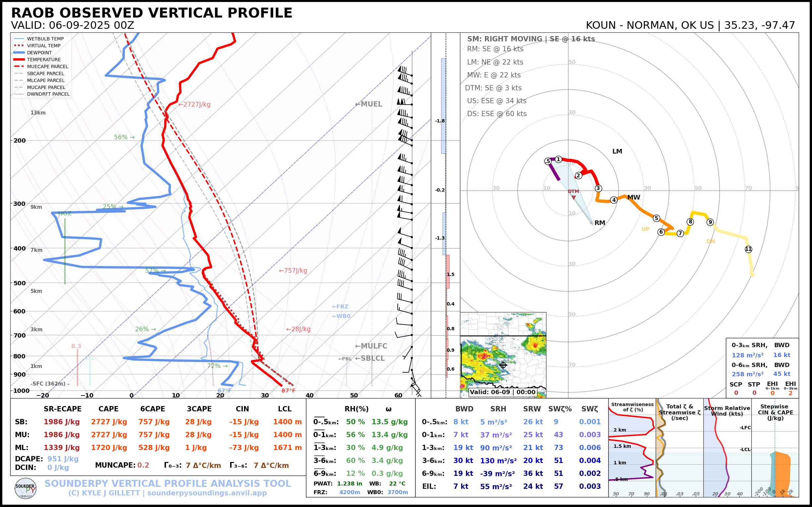Click the sounderpysoundings.anvil.app link text
This screenshot has width=812, height=507.
tap(207, 493)
